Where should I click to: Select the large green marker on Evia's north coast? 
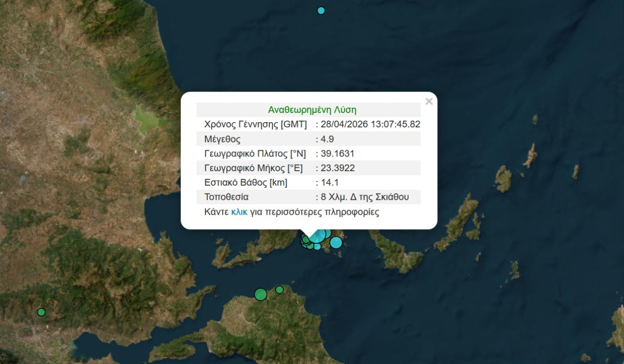261,294
